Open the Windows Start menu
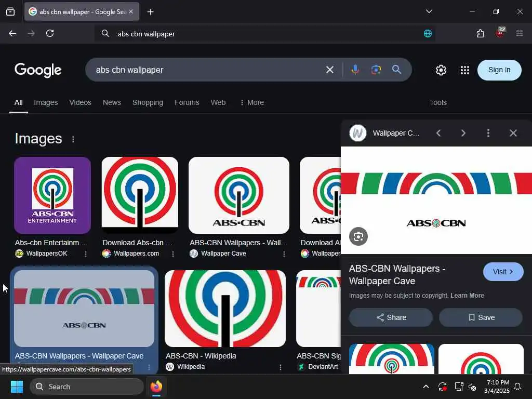Viewport: 532px width, 399px height. (17, 387)
